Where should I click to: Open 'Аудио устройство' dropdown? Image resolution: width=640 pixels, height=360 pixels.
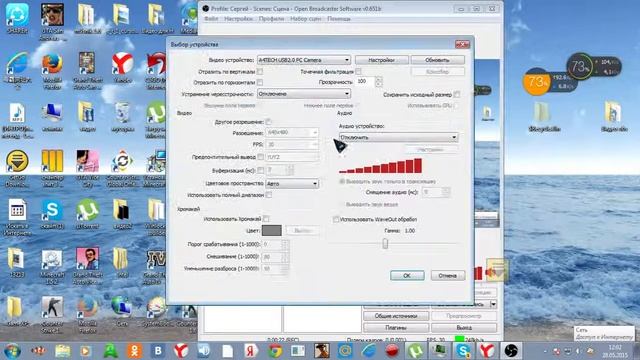click(x=398, y=138)
